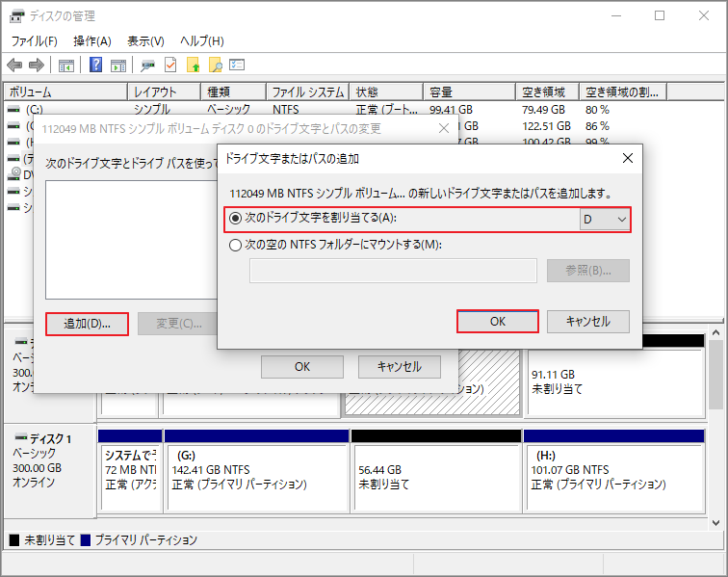Click the 122.51 GB free space cell
This screenshot has height=577, width=728.
(546, 126)
